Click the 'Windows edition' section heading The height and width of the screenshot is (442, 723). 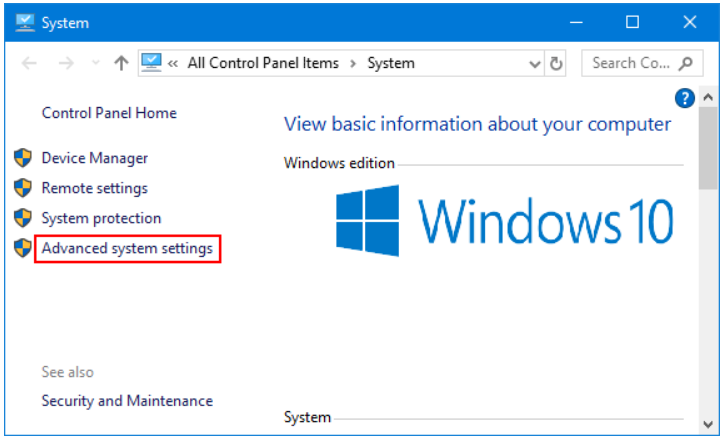coord(339,163)
